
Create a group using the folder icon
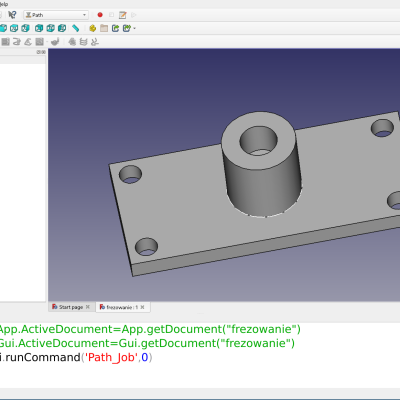104,28
